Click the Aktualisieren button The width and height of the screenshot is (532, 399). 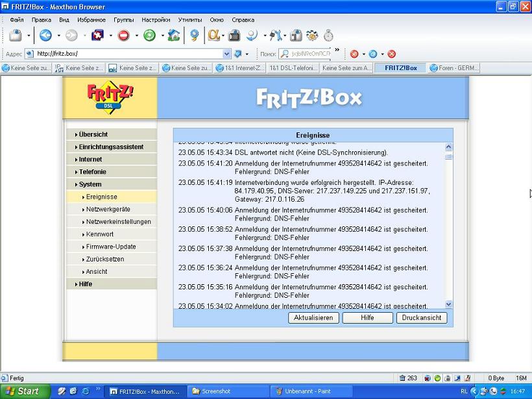[313, 317]
